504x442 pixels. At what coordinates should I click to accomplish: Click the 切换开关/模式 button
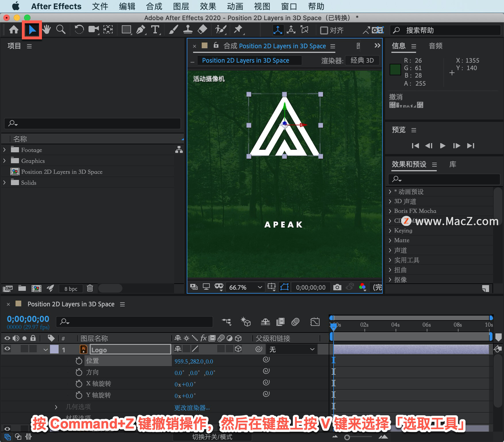coord(212,437)
